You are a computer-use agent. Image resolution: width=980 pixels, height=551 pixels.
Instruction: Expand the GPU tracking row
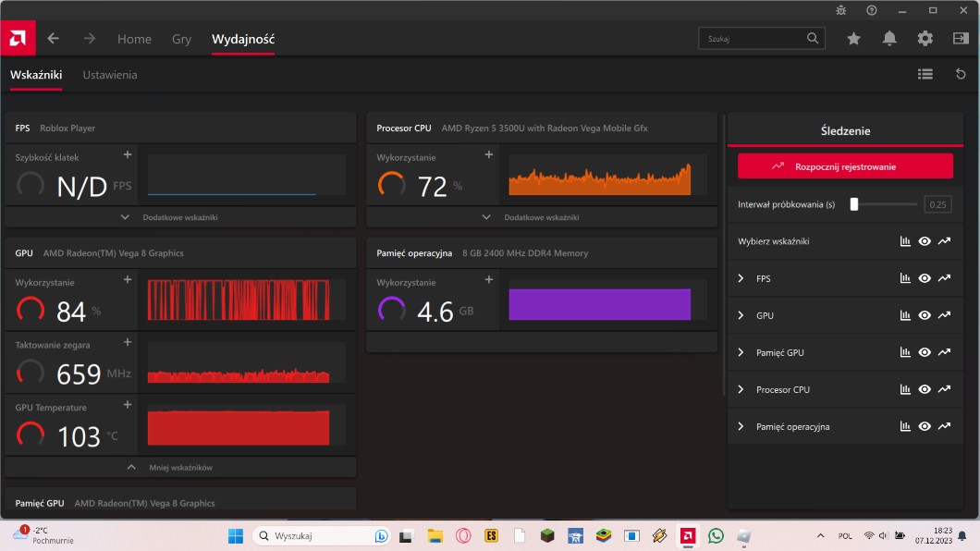pos(741,315)
